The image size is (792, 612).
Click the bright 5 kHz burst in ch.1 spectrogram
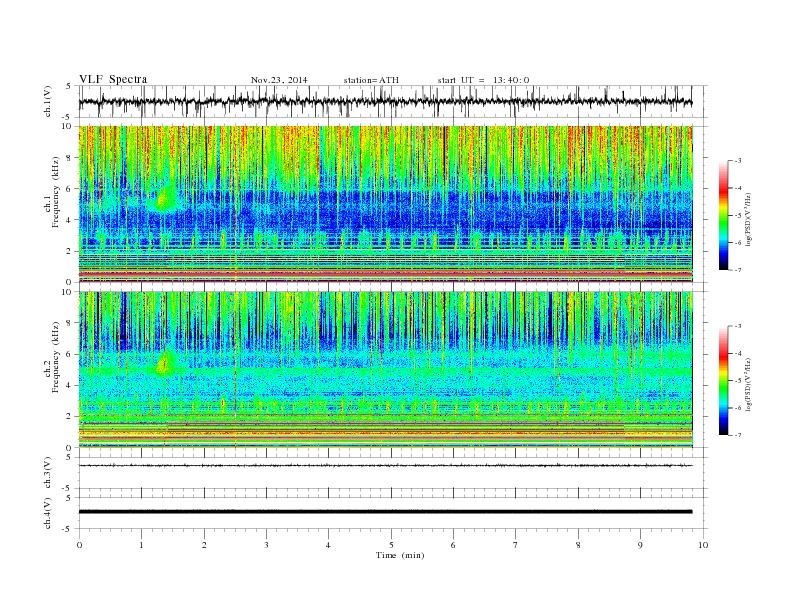point(164,199)
